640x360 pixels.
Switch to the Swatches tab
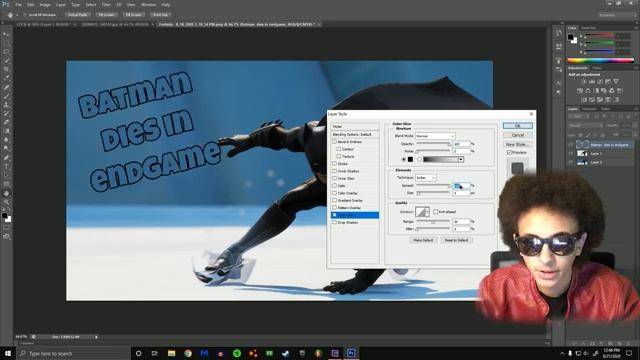coord(589,28)
